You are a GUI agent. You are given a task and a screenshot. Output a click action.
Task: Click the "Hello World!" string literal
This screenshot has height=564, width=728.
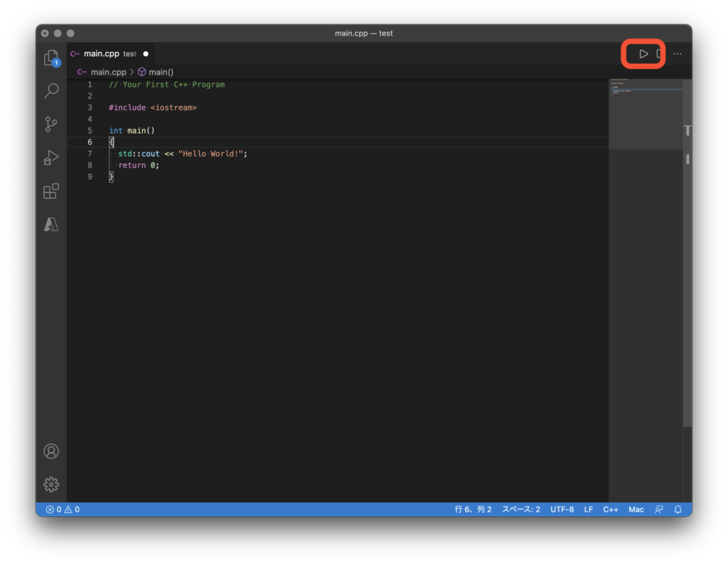pyautogui.click(x=210, y=154)
